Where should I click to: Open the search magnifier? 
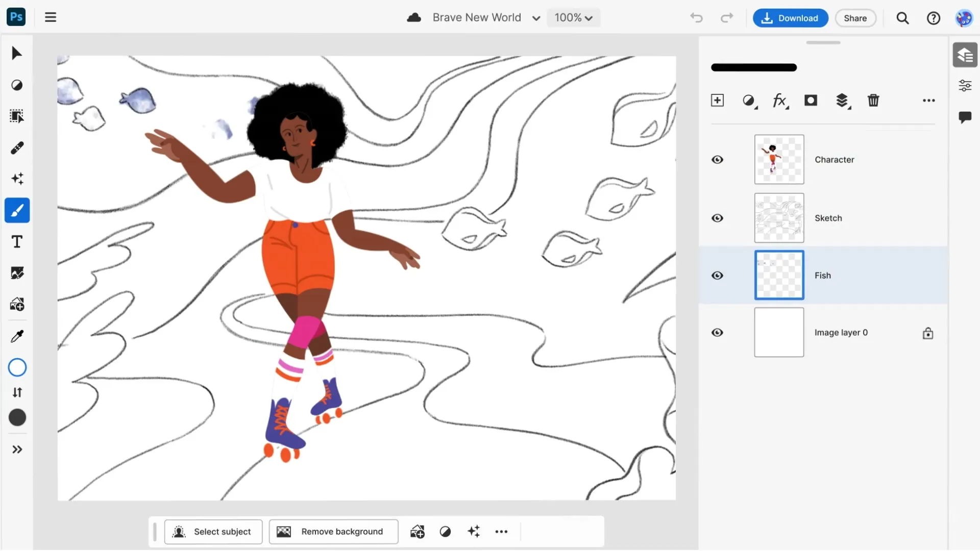pos(902,18)
